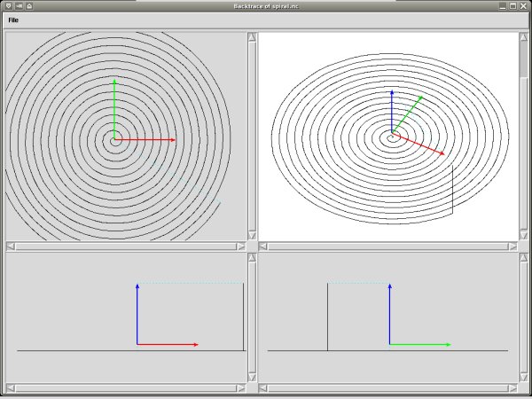
Task: Click the bottom-right view horizontal scrollbar track
Action: [387, 387]
